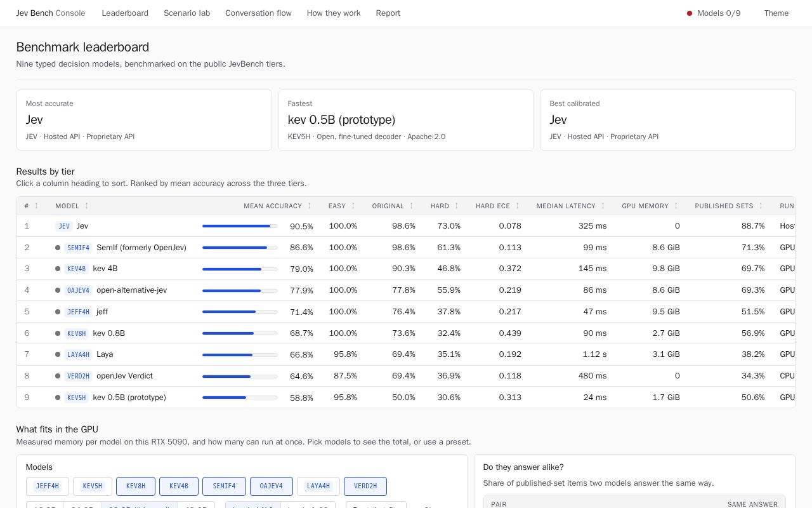Click the Jev Bench Console brand link

[x=49, y=13]
